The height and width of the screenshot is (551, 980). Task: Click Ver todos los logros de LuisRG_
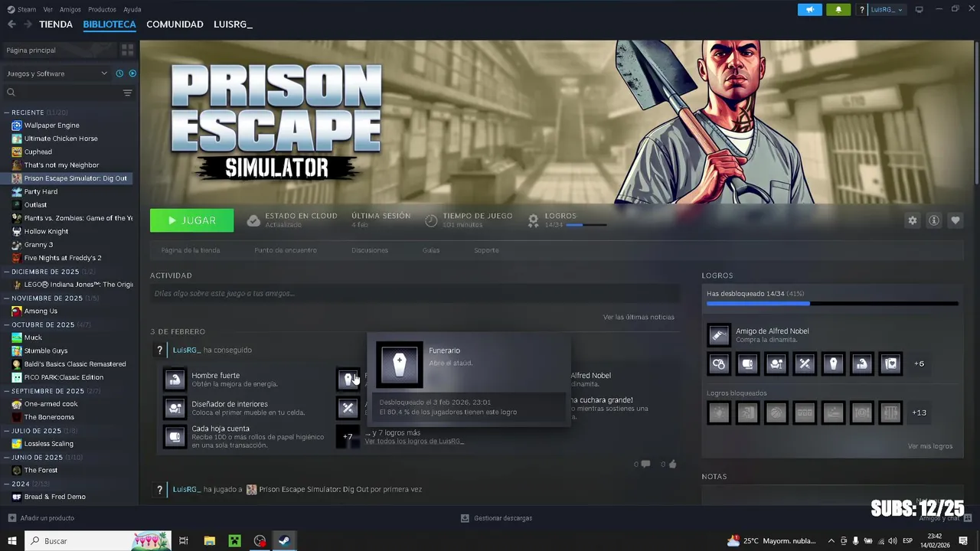[x=414, y=441]
